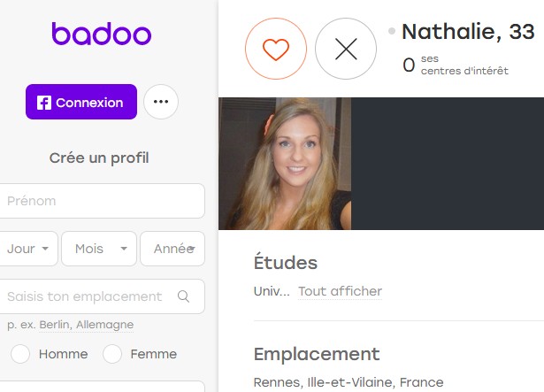The width and height of the screenshot is (544, 392).
Task: Open the Mois dropdown
Action: [99, 249]
